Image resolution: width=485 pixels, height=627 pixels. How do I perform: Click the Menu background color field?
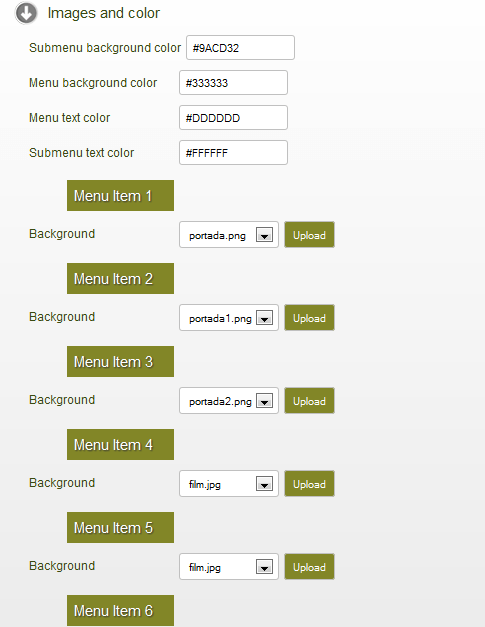[233, 83]
